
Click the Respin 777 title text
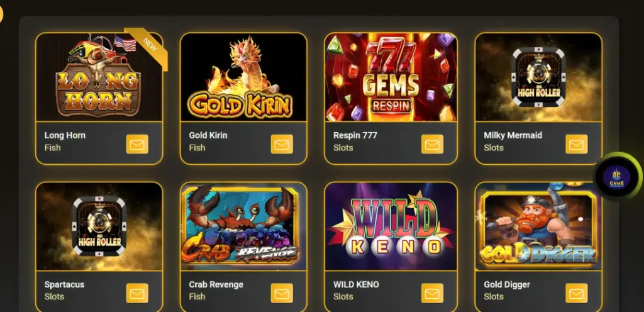(x=355, y=135)
